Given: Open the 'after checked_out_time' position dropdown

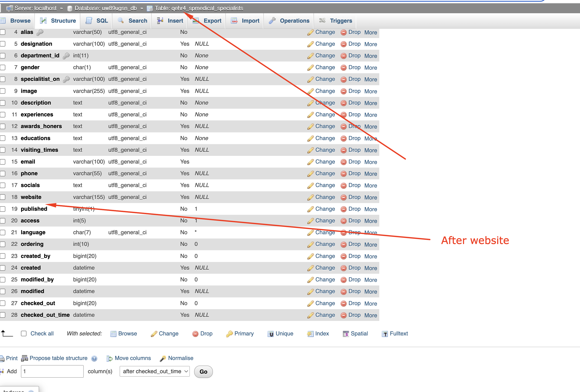Looking at the screenshot, I should (154, 371).
